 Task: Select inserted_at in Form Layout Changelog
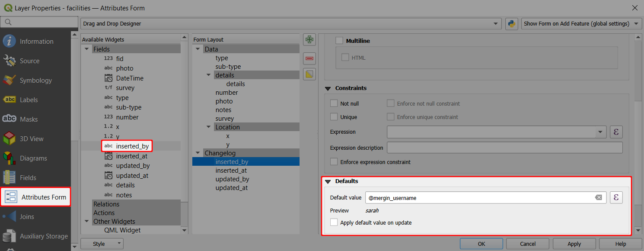(x=231, y=171)
